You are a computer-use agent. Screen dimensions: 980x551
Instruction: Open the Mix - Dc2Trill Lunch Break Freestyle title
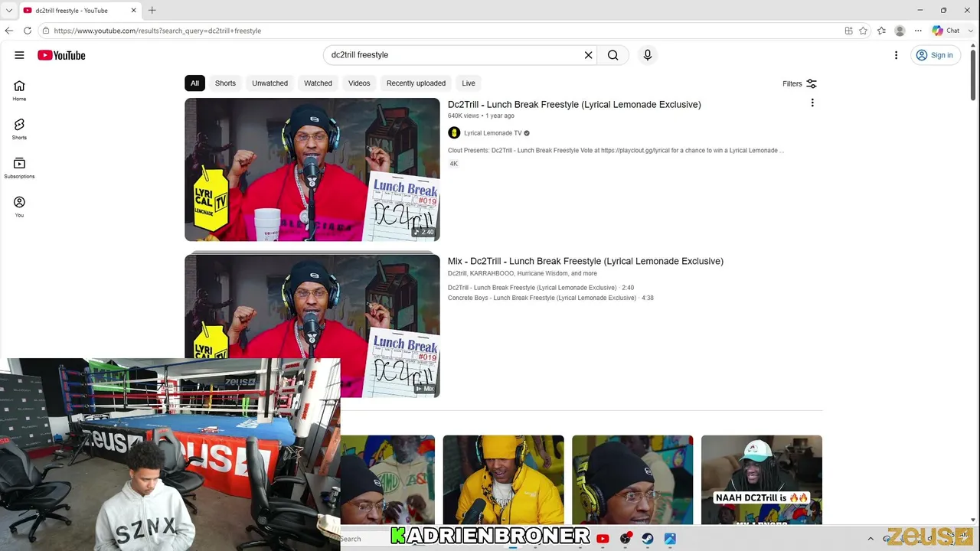(586, 261)
